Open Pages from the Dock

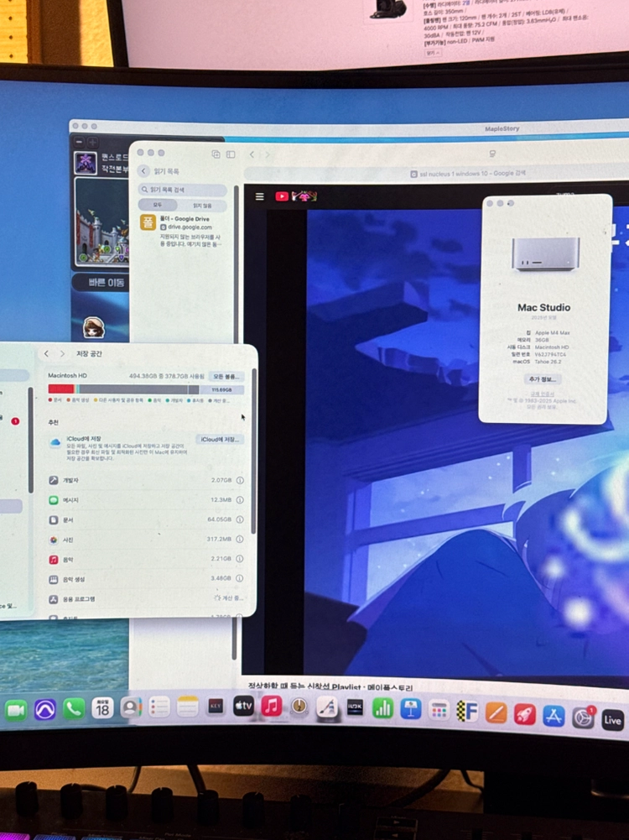click(496, 713)
